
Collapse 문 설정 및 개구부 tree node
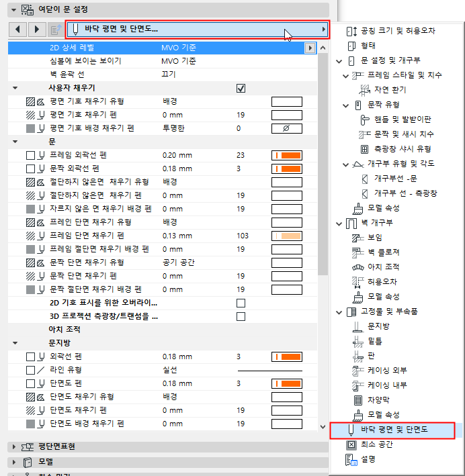click(339, 61)
